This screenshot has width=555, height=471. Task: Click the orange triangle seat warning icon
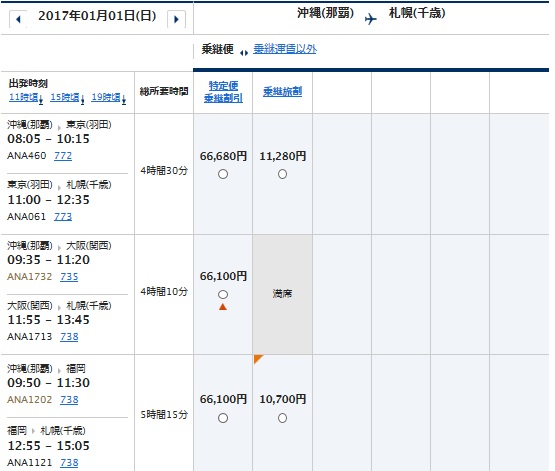[223, 307]
